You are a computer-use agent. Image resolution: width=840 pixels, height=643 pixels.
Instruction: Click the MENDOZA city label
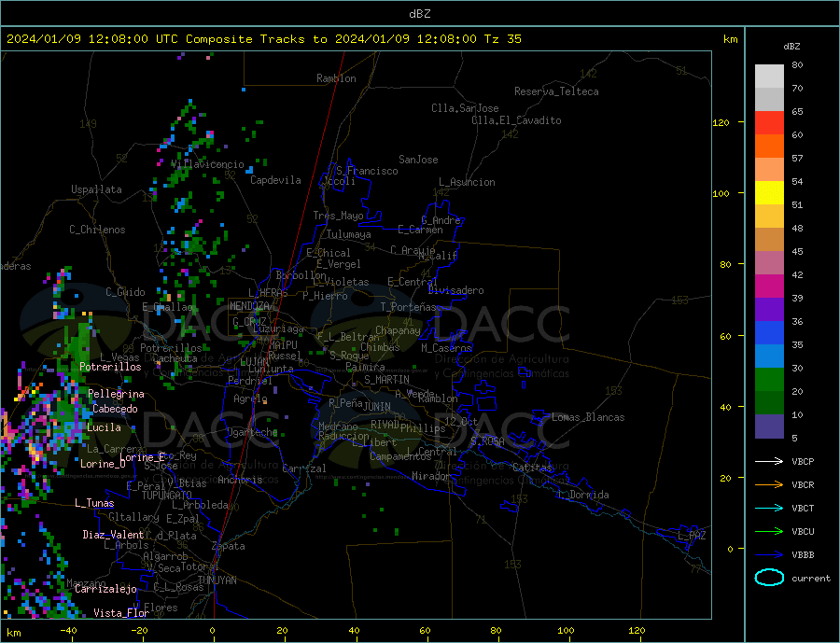[x=249, y=306]
